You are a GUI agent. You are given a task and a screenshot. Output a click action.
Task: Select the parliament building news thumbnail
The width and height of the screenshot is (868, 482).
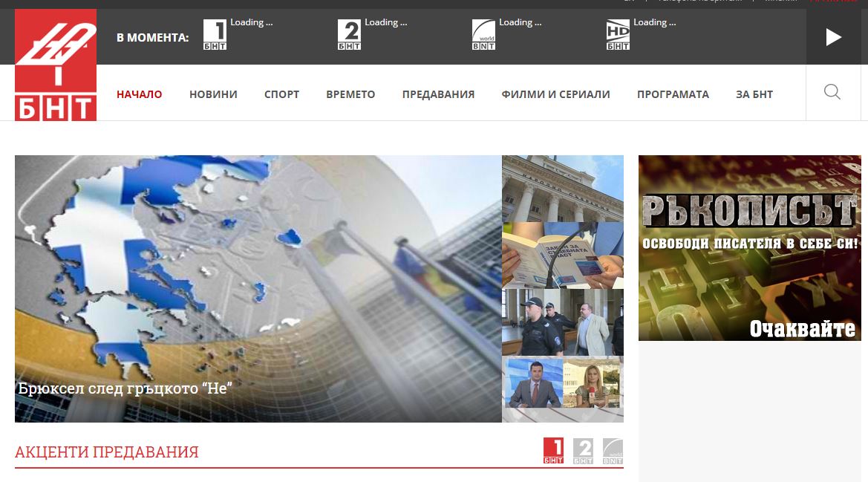point(562,188)
